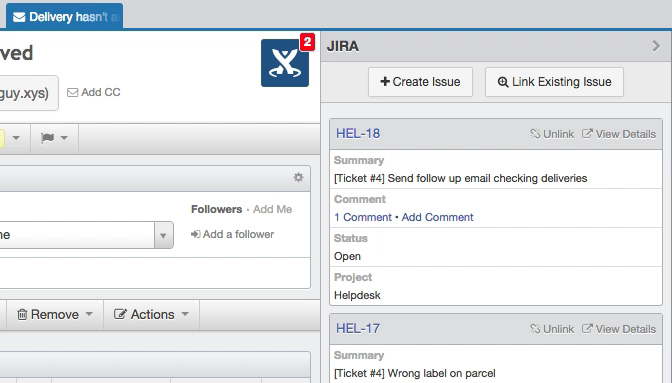Image resolution: width=672 pixels, height=383 pixels.
Task: Click the Open status value of HEL-18
Action: coord(347,256)
